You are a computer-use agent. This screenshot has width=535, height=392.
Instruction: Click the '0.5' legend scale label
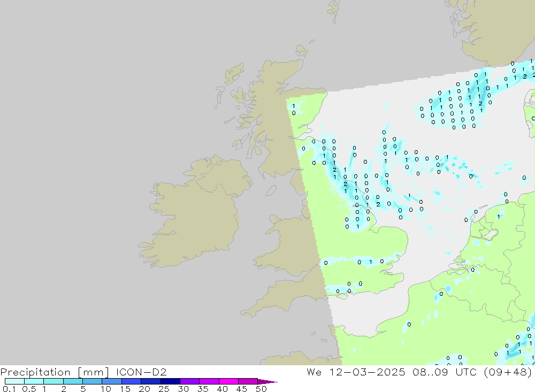click(29, 389)
